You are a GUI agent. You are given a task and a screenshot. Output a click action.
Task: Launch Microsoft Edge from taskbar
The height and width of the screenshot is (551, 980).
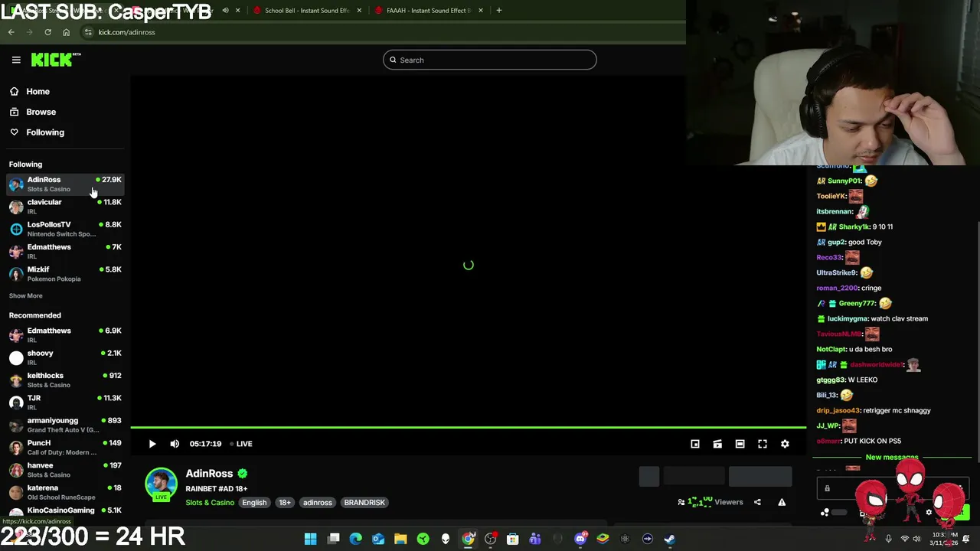[356, 539]
